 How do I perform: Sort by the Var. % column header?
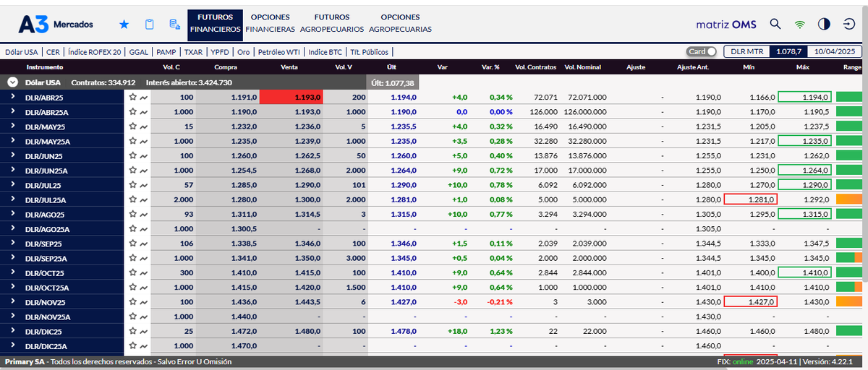pos(490,67)
